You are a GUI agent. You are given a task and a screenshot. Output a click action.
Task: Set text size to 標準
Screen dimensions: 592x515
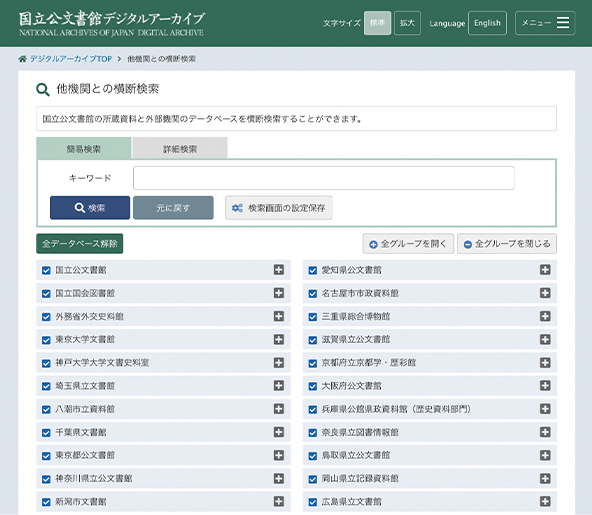377,23
